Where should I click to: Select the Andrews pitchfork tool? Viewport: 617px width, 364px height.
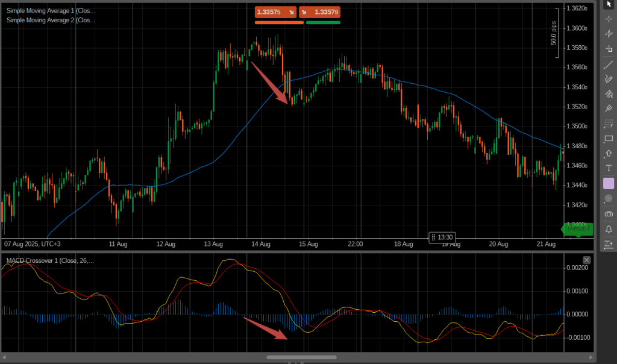point(609,108)
